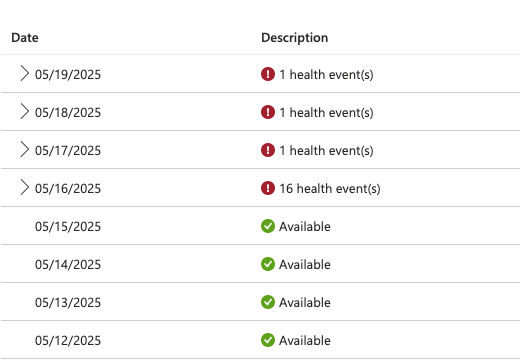Expand the 05/19/2025 row chevron
Image resolution: width=520 pixels, height=364 pixels.
(24, 73)
